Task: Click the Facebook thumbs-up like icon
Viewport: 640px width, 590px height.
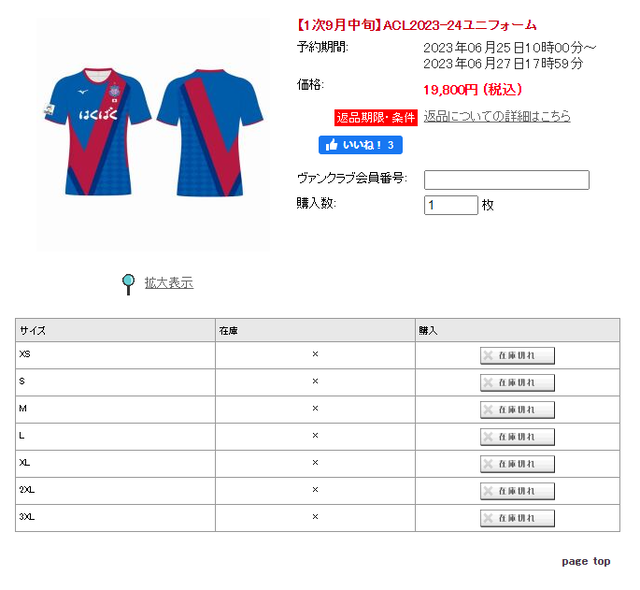Action: 332,145
